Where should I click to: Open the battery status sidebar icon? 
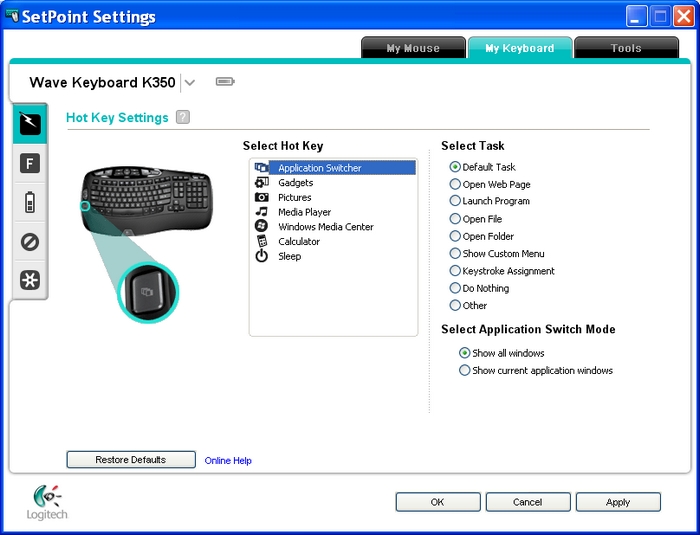(x=30, y=202)
